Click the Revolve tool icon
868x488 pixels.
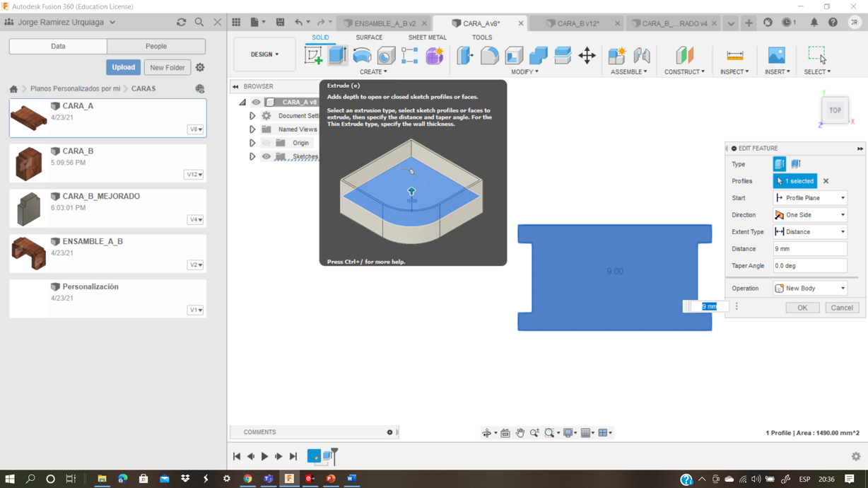tap(362, 55)
